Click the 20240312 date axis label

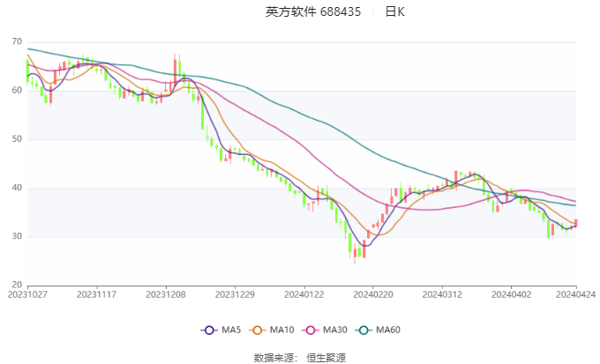point(442,294)
